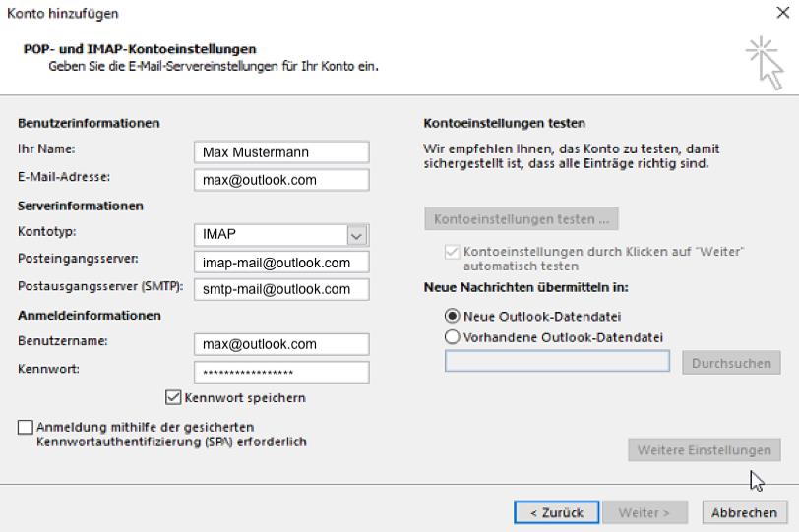Click the E-Mail-Adresse text field

pyautogui.click(x=280, y=180)
